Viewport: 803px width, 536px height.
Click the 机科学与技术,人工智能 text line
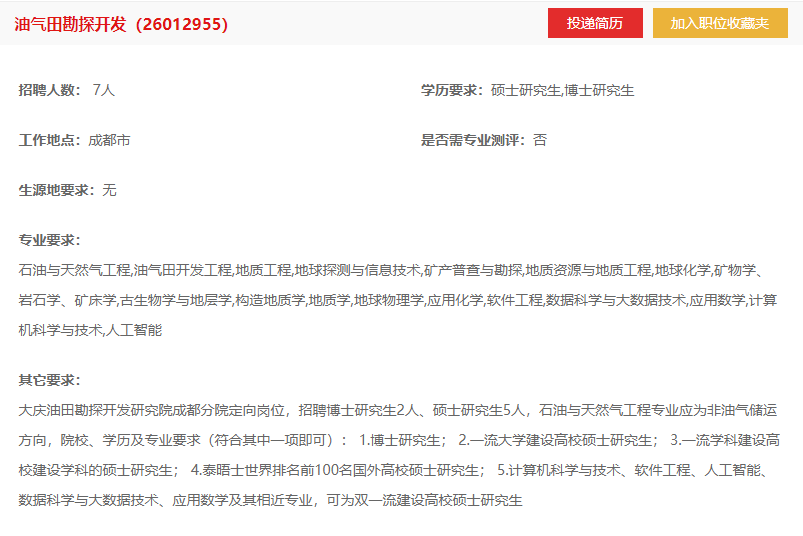[90, 330]
